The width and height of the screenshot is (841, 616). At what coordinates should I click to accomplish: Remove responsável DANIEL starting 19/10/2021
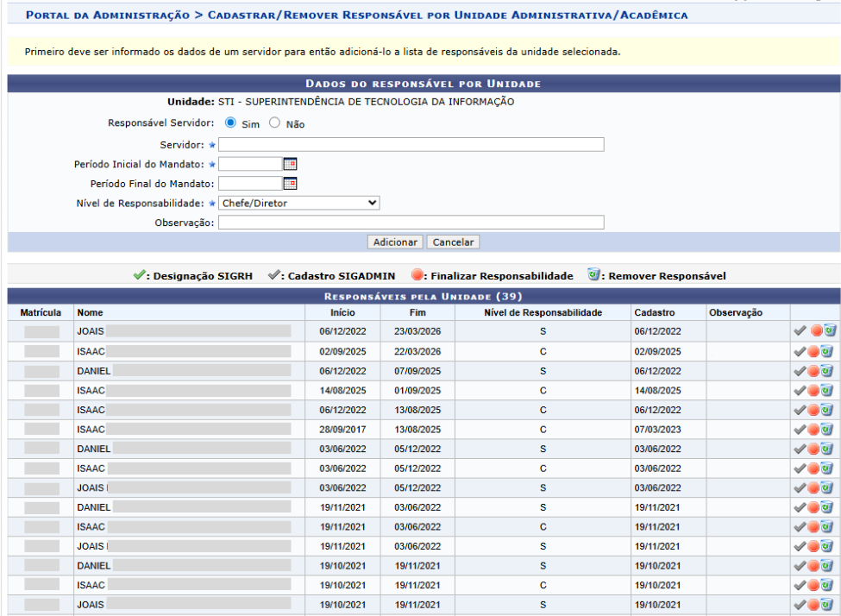coord(828,566)
